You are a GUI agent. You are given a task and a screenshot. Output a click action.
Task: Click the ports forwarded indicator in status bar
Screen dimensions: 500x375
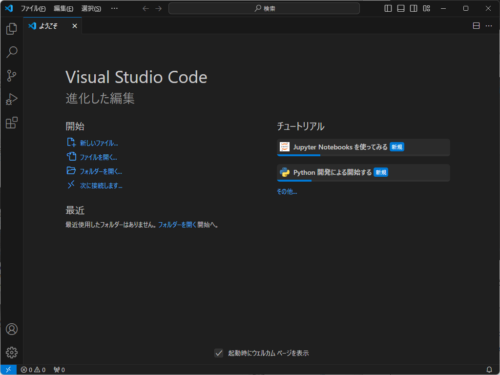pyautogui.click(x=59, y=370)
